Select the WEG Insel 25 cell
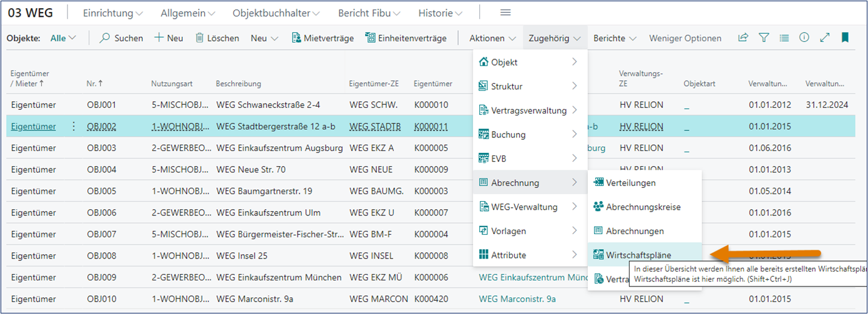This screenshot has width=868, height=314. pyautogui.click(x=241, y=255)
